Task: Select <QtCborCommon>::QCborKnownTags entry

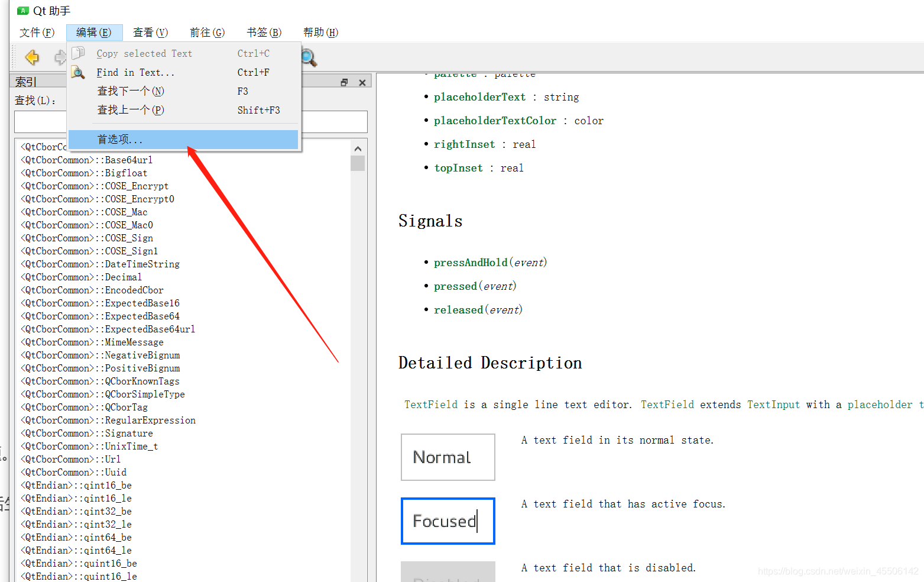Action: pyautogui.click(x=100, y=381)
